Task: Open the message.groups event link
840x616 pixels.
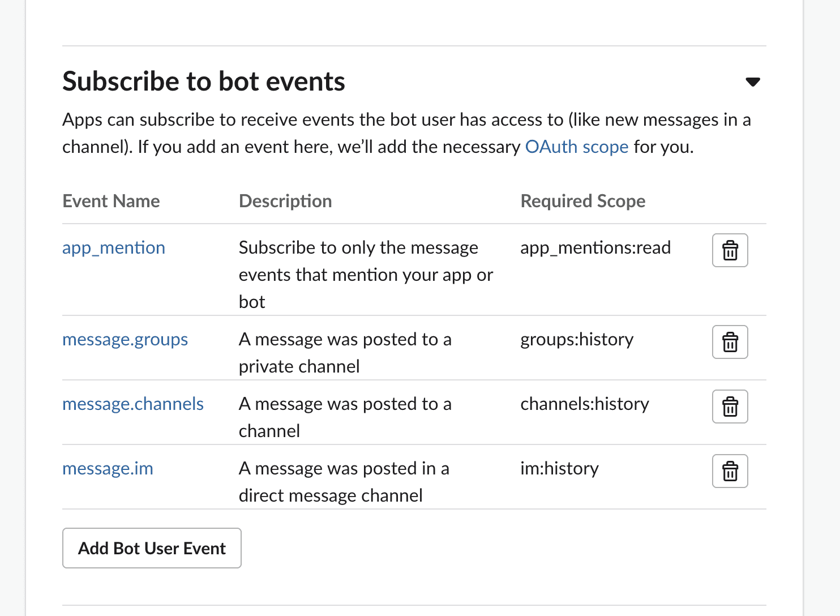Action: click(125, 340)
